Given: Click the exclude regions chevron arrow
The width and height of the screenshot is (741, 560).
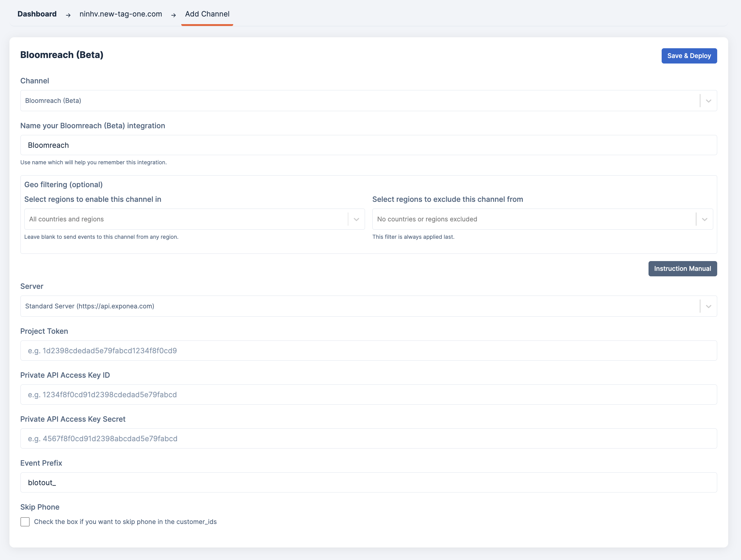Looking at the screenshot, I should (704, 219).
